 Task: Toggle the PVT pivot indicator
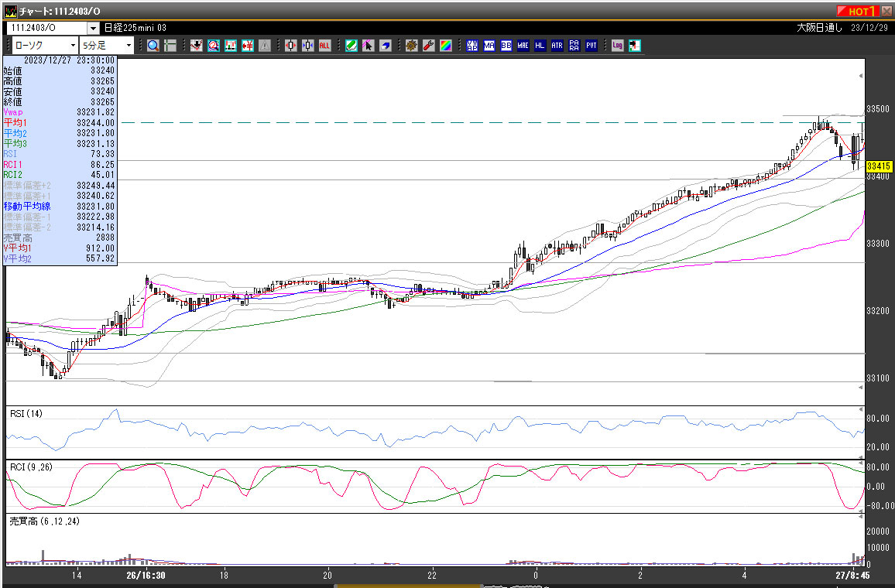point(592,46)
